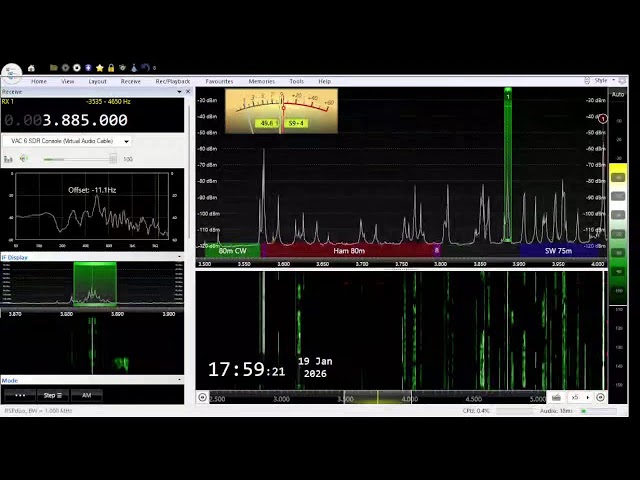Click the Audio: 18ms status bar entry
Image resolution: width=640 pixels, height=480 pixels.
click(x=556, y=411)
